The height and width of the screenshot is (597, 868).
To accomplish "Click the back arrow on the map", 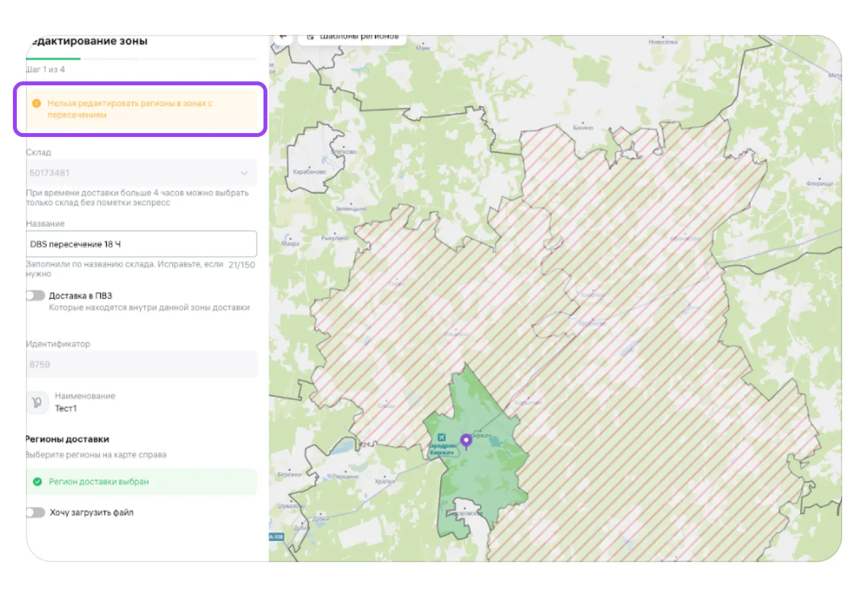I will (x=283, y=37).
